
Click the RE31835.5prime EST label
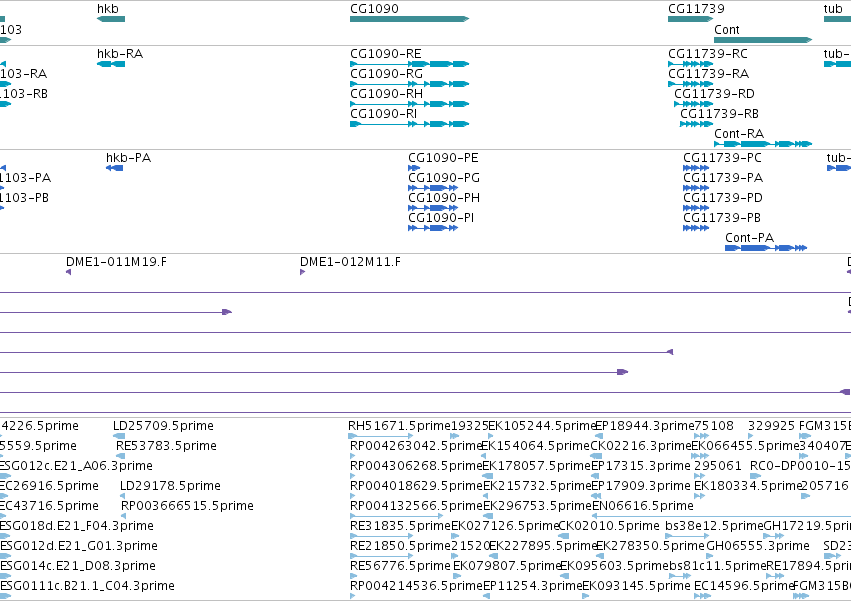tap(400, 526)
